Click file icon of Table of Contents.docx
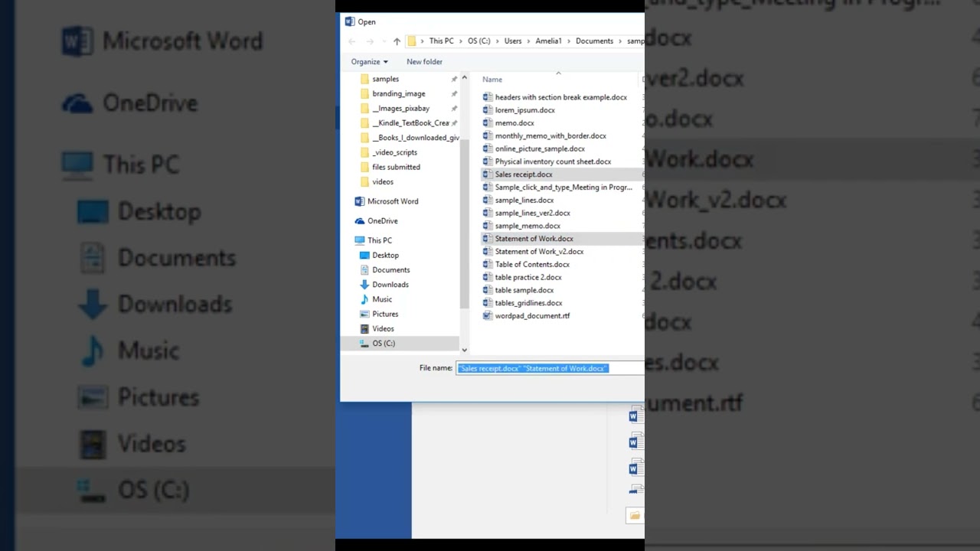 [x=488, y=265]
